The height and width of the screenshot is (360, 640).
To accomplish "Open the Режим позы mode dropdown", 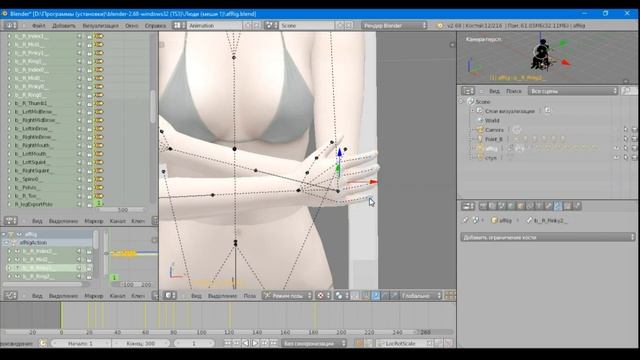I will tap(287, 296).
